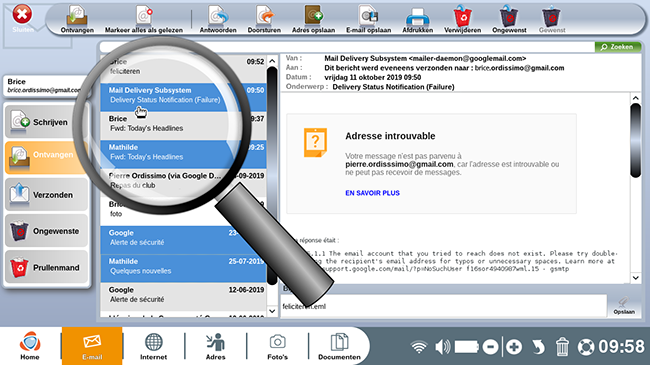
Task: Zoom out with the minus icon
Action: tap(490, 347)
